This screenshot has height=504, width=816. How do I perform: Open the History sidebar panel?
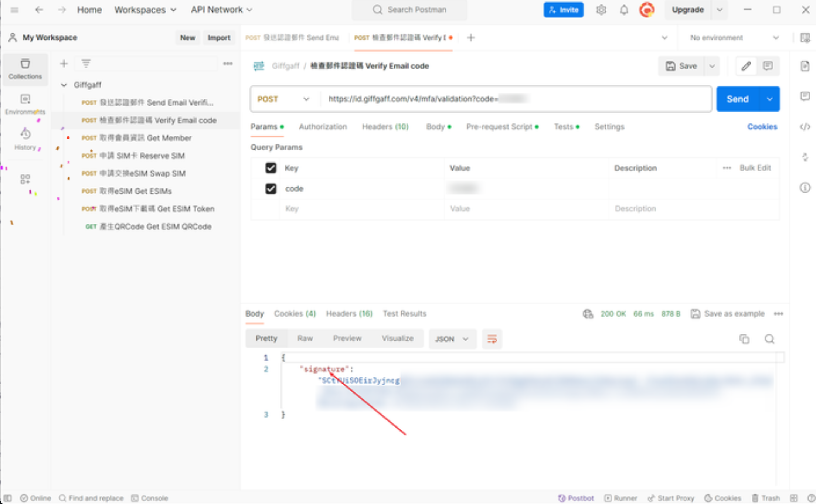[x=25, y=139]
